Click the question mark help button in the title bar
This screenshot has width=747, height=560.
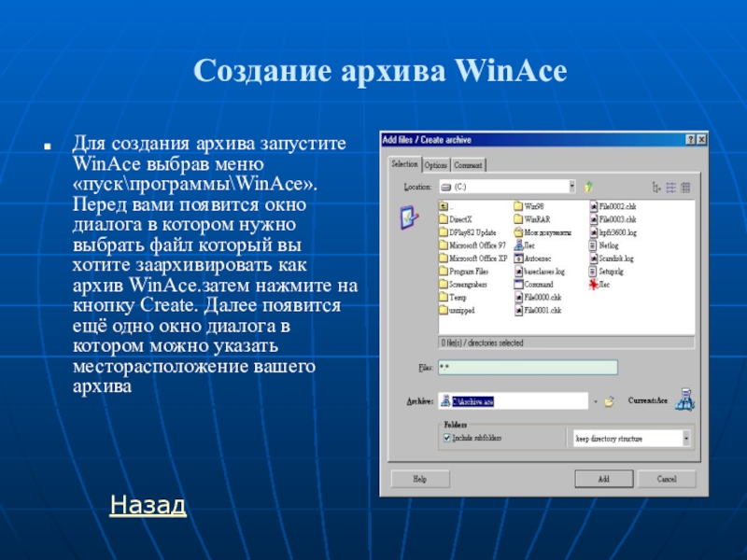click(x=690, y=139)
